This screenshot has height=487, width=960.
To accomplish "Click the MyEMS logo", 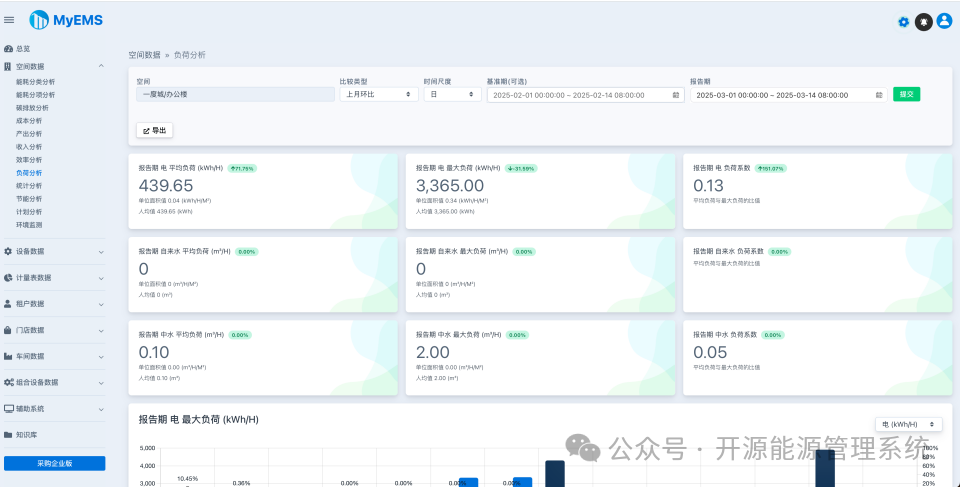I will pos(66,20).
